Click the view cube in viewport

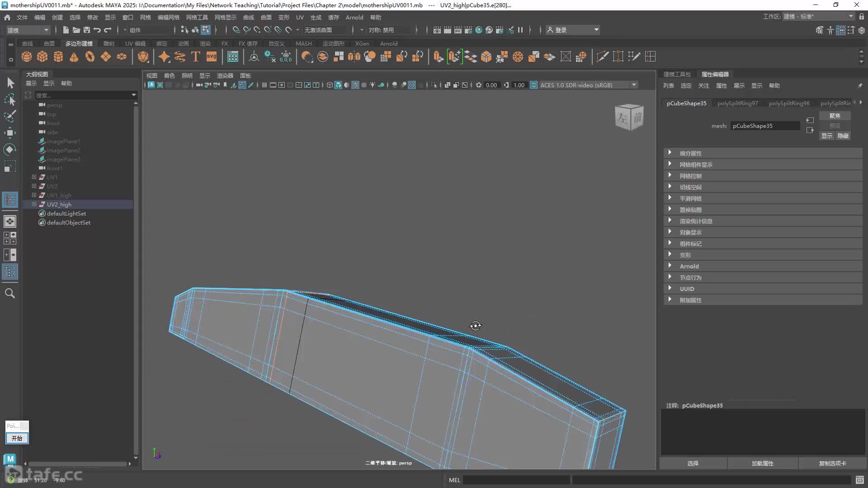(629, 117)
